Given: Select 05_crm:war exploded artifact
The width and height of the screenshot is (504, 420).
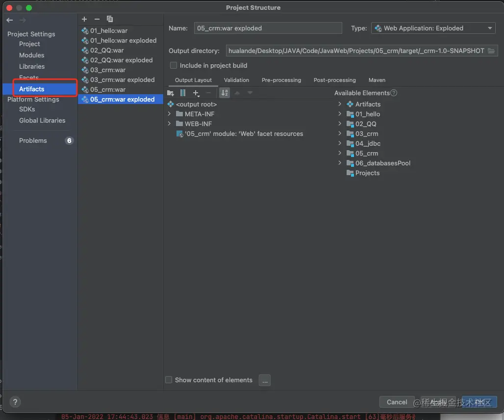Looking at the screenshot, I should (x=121, y=100).
